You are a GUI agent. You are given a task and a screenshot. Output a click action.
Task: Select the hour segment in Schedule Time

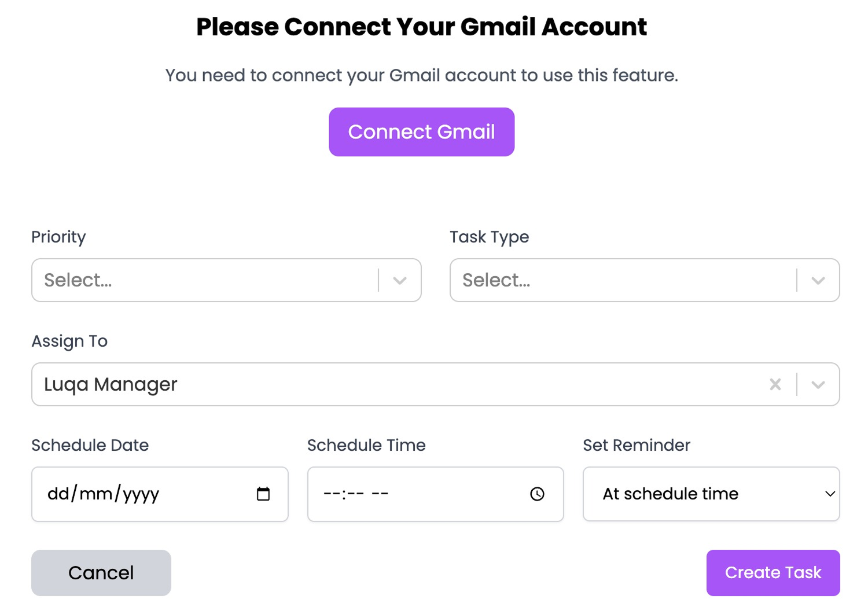click(331, 494)
